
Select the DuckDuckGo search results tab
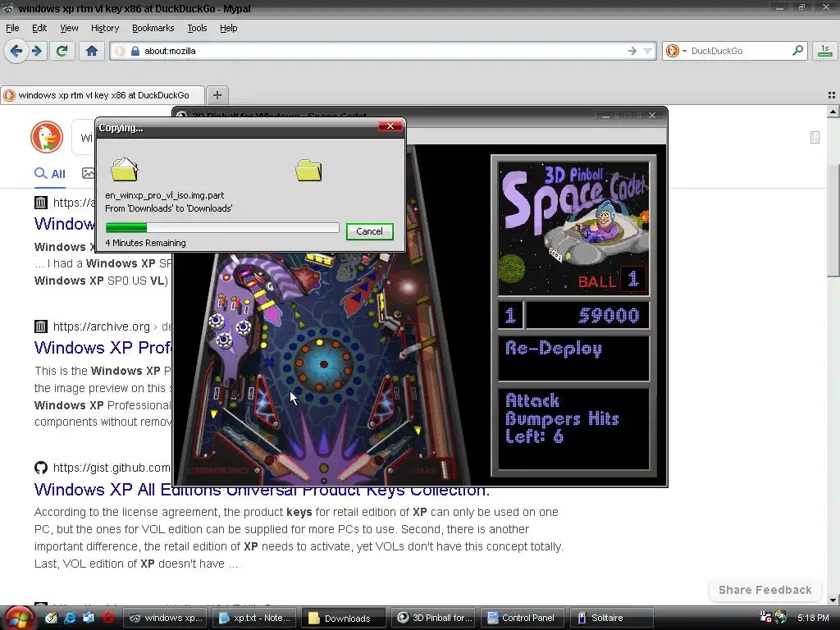[103, 95]
